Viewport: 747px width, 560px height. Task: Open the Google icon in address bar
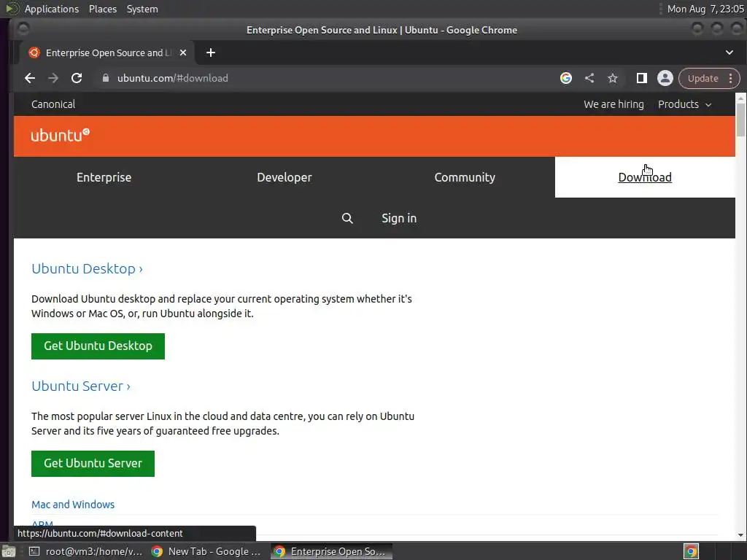point(566,78)
